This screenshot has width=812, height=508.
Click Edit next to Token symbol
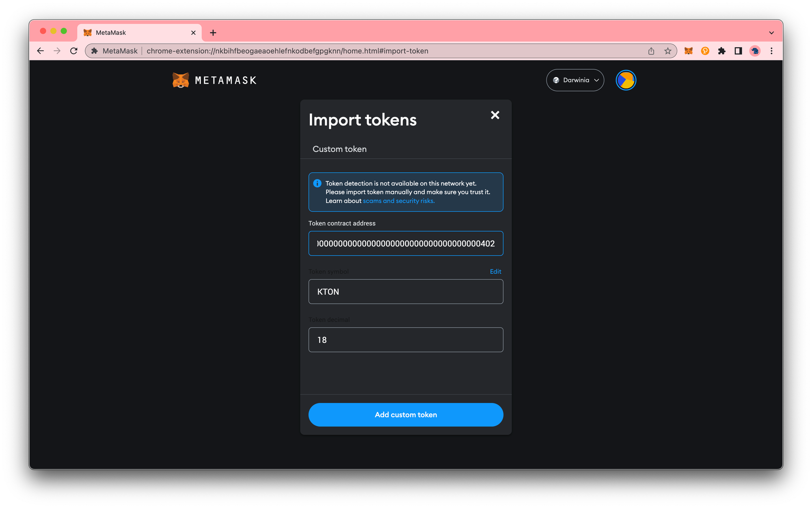495,271
